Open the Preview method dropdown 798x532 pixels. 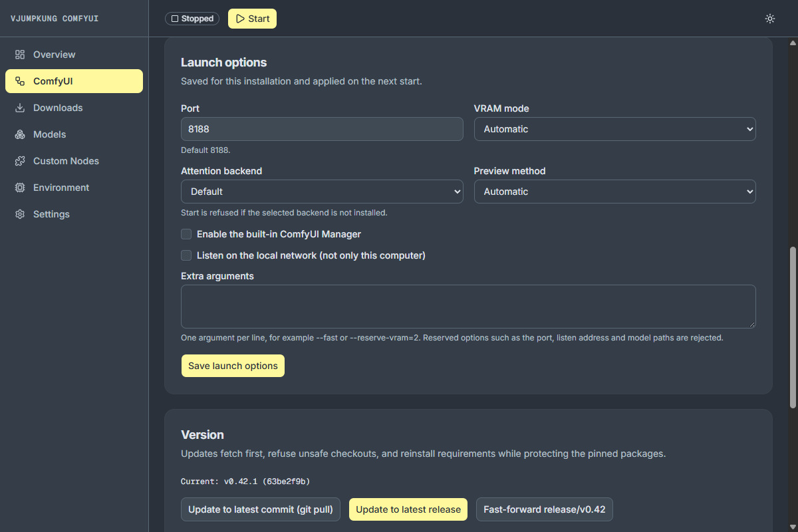click(614, 192)
